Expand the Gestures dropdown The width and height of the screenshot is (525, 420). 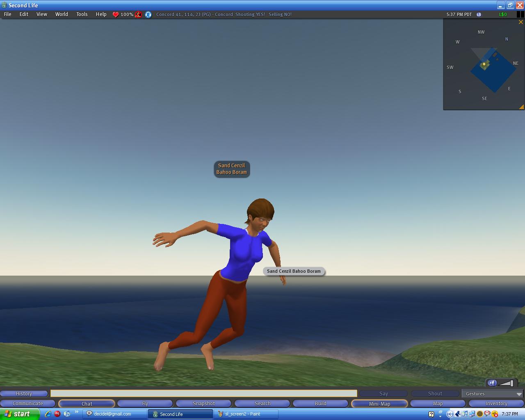click(492, 394)
